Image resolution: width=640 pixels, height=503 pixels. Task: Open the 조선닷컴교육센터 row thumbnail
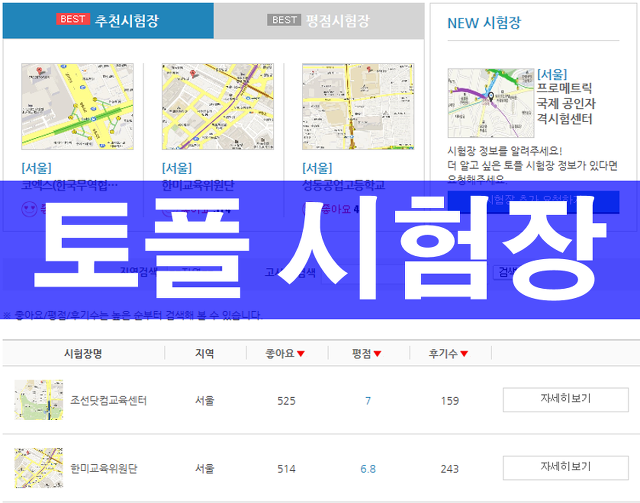click(39, 400)
